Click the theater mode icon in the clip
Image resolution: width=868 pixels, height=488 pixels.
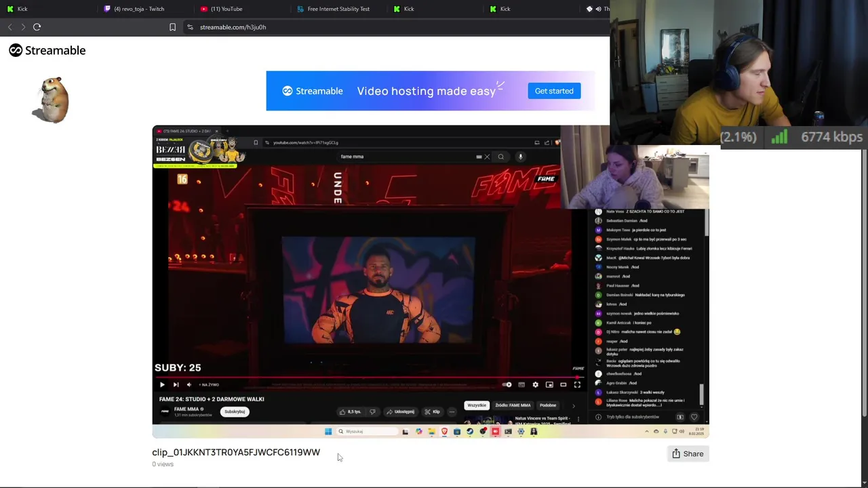coord(563,384)
